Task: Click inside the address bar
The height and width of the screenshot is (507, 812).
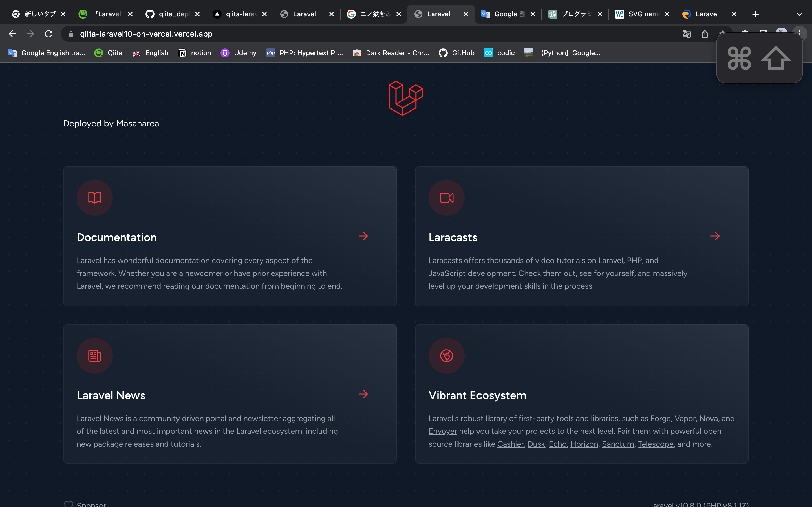Action: click(235, 34)
